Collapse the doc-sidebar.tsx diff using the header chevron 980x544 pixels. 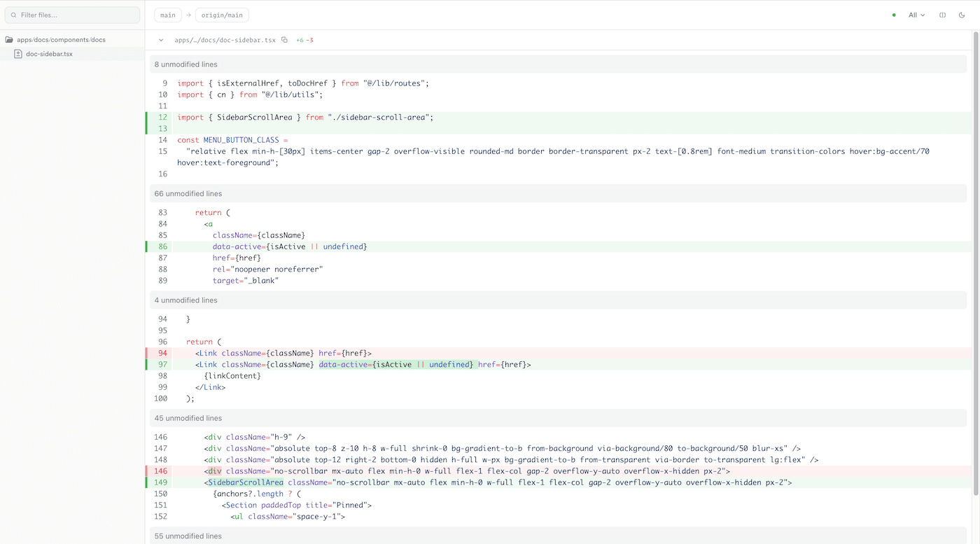point(160,40)
